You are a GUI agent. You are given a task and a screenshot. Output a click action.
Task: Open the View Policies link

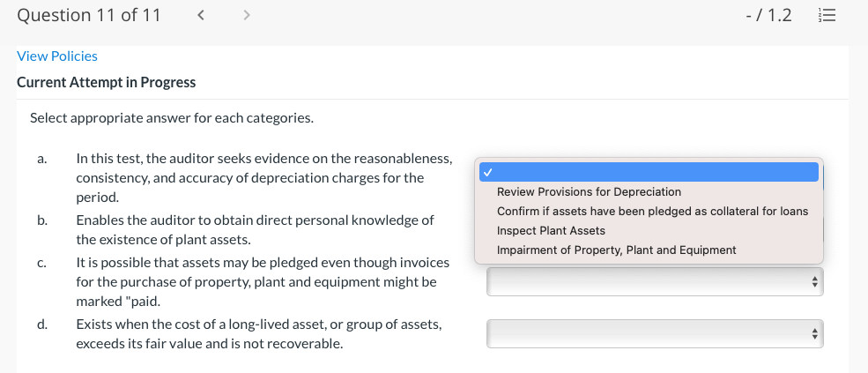pos(57,56)
